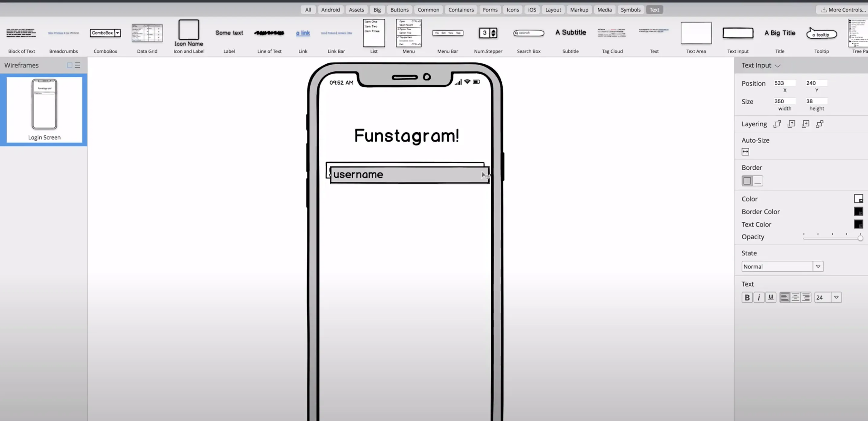Choose the Data Grid control

[x=147, y=37]
